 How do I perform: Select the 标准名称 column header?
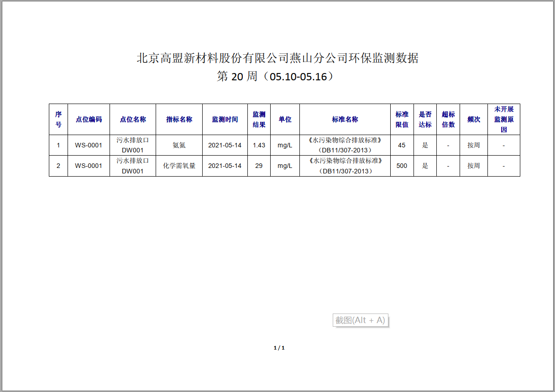pos(345,119)
